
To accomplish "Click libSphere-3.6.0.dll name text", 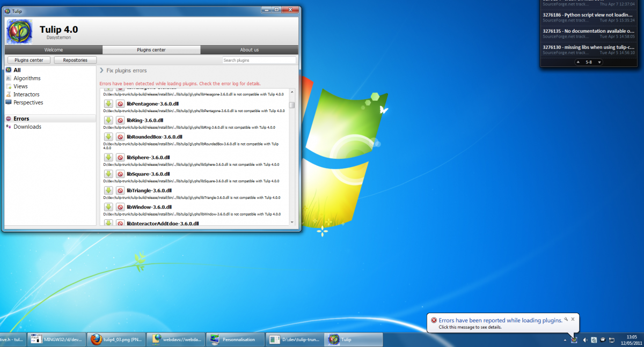I will pos(148,158).
